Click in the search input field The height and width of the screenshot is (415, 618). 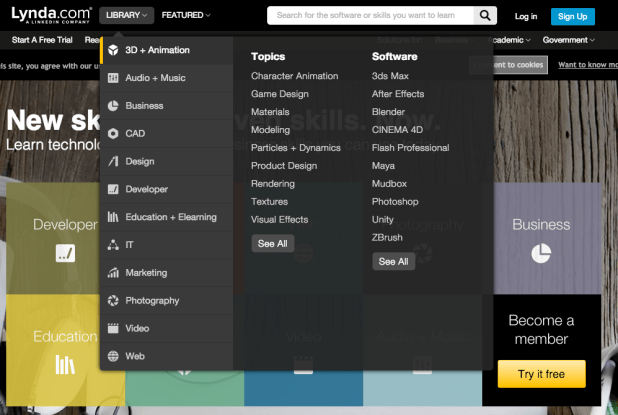(370, 15)
